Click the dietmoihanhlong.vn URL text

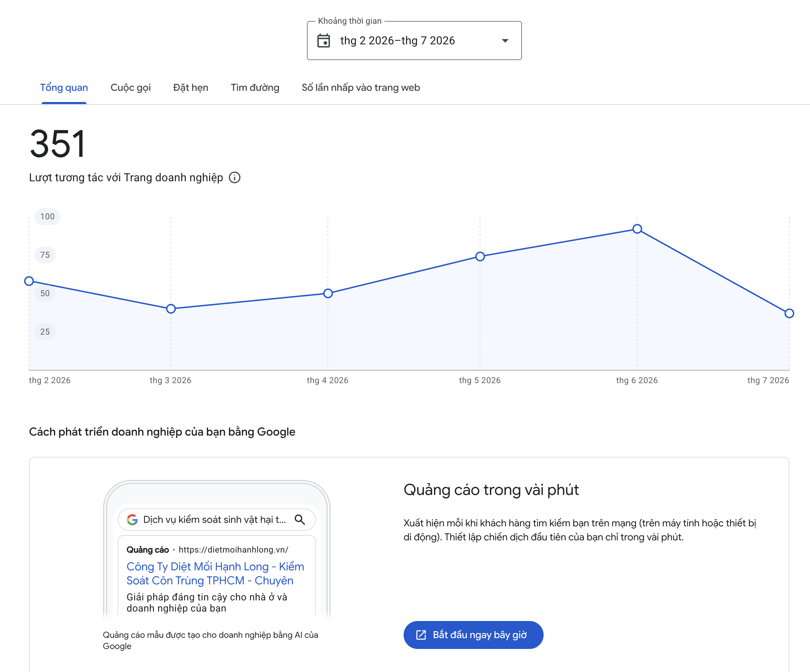click(233, 550)
